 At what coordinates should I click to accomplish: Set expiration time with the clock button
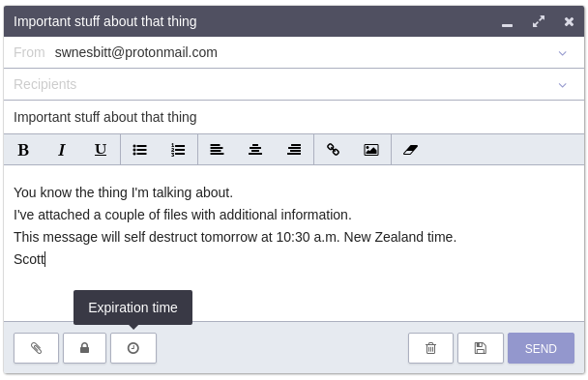pyautogui.click(x=133, y=348)
